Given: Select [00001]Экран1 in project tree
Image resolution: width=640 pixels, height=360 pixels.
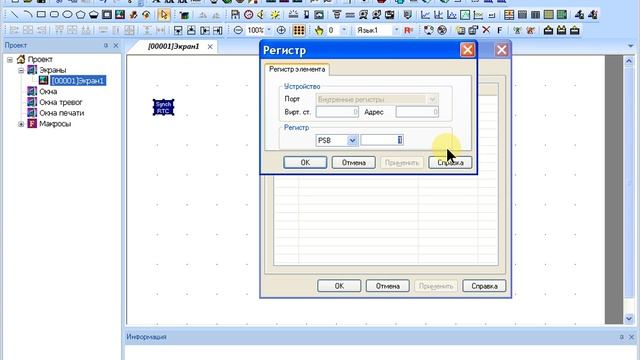Looking at the screenshot, I should (78, 81).
